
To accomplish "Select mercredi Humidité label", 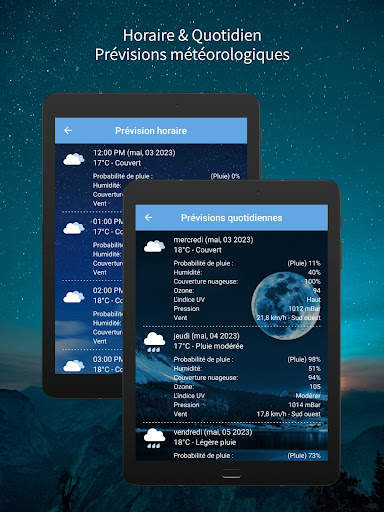I will point(188,272).
